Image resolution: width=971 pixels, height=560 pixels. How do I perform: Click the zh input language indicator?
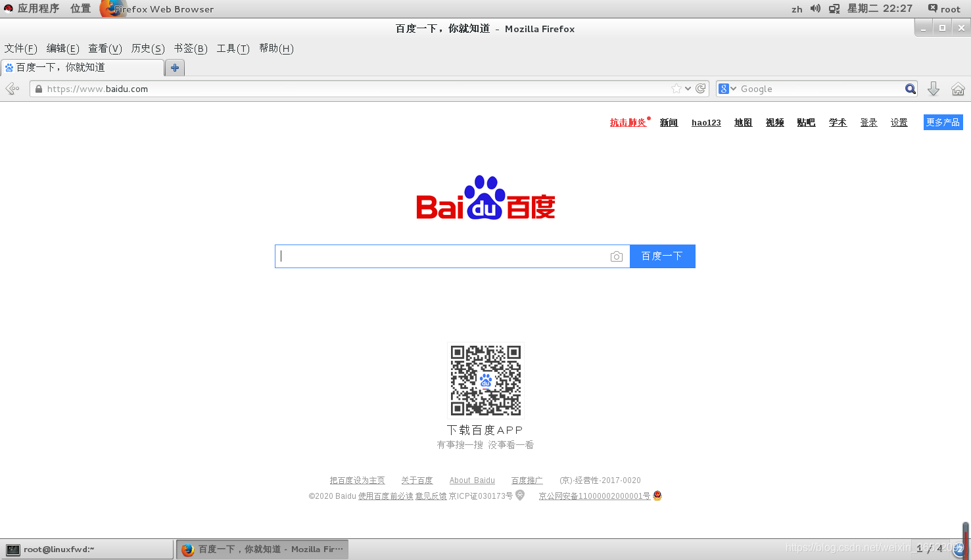(797, 9)
